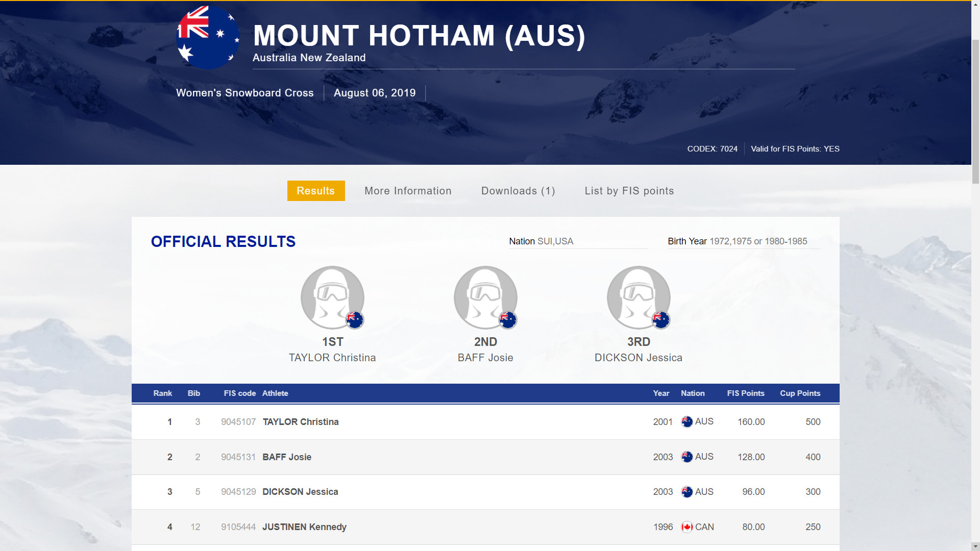The image size is (980, 551).
Task: Click Australian flag icon in TAYLOR Christina row
Action: coord(687,422)
